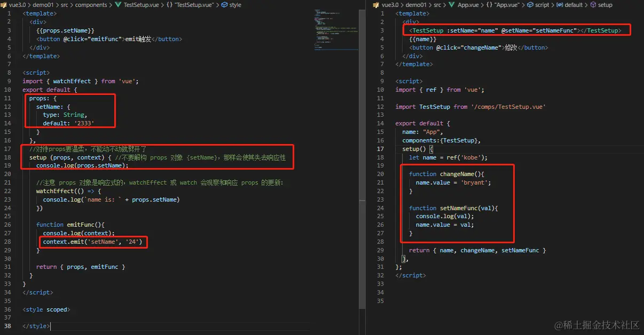Click "console.log(props.setName);" line
The height and width of the screenshot is (335, 644).
82,165
